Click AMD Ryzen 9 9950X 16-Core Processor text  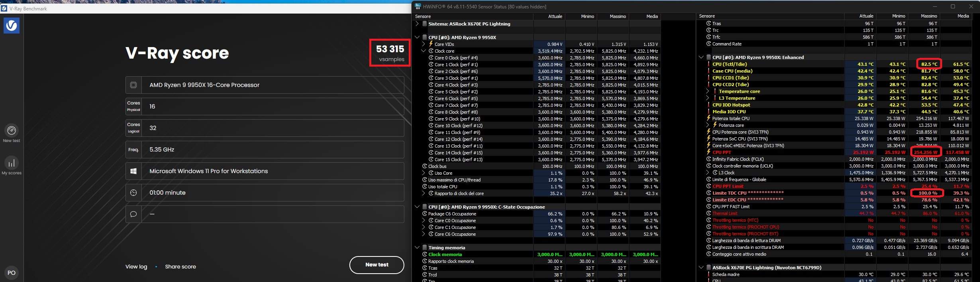(x=204, y=85)
